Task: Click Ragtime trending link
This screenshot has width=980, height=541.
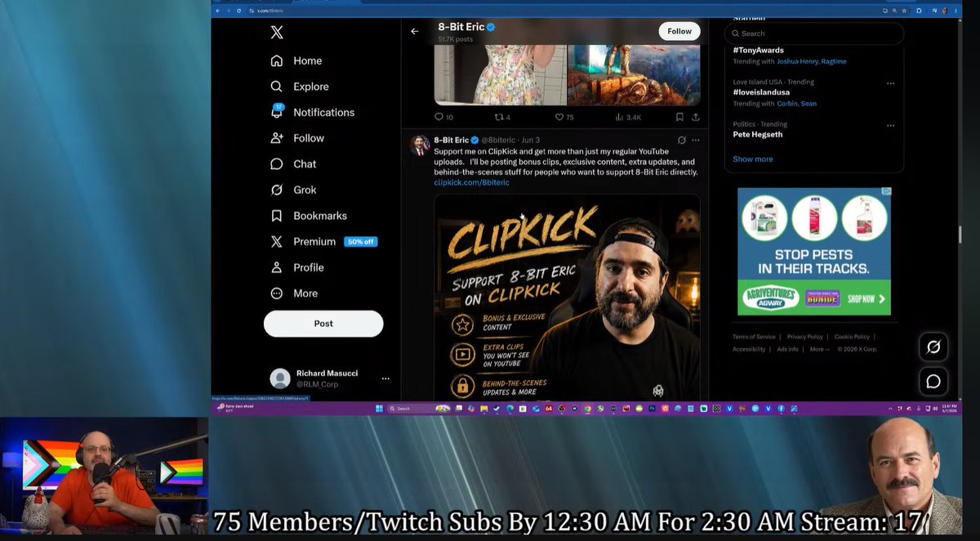Action: tap(834, 61)
